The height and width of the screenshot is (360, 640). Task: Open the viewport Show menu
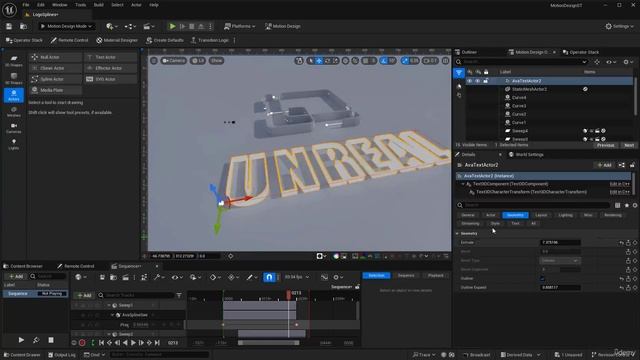point(216,60)
